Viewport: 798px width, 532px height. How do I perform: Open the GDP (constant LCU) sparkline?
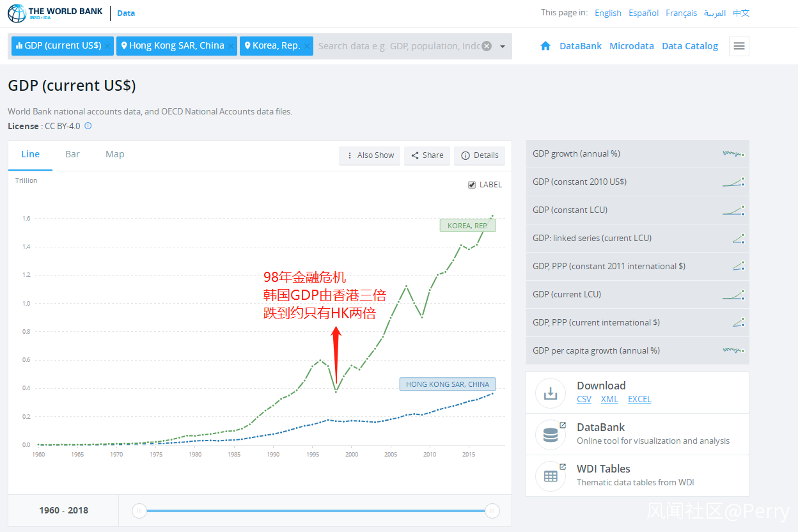tap(733, 210)
